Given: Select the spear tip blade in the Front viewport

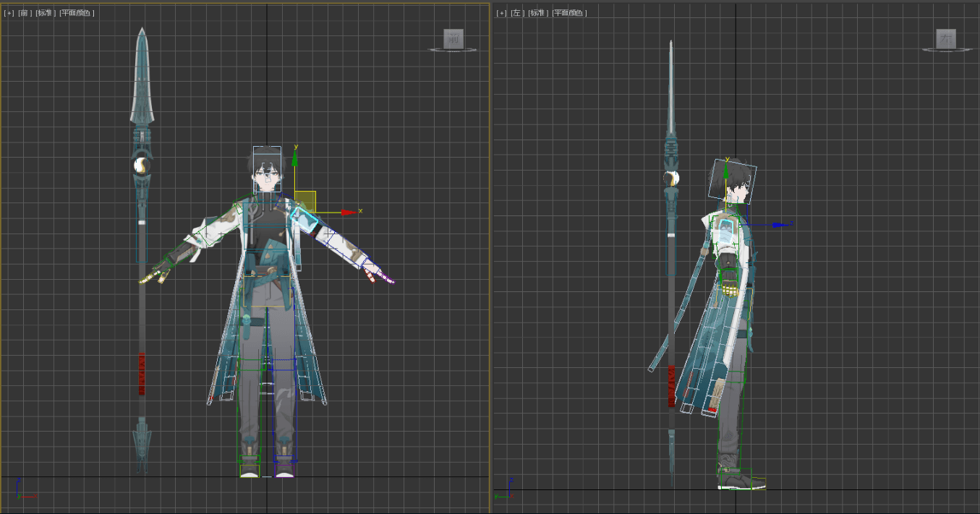Looking at the screenshot, I should pos(142,75).
